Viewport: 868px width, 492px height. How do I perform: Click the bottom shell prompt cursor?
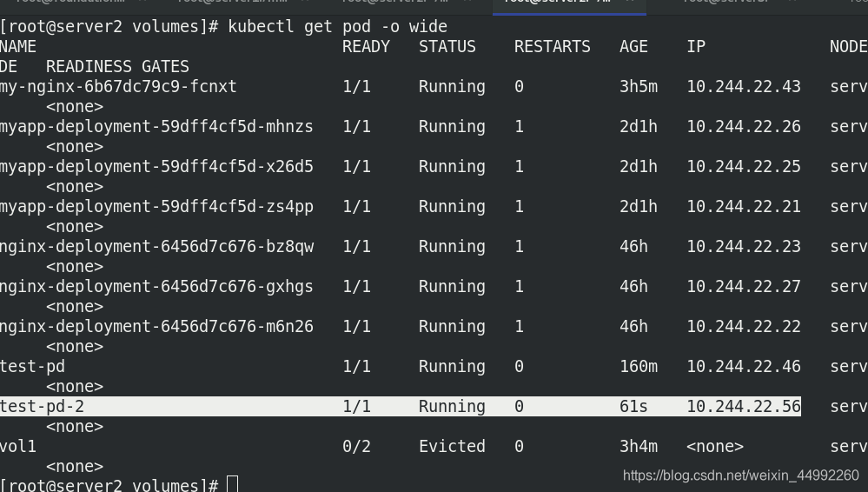tap(233, 484)
